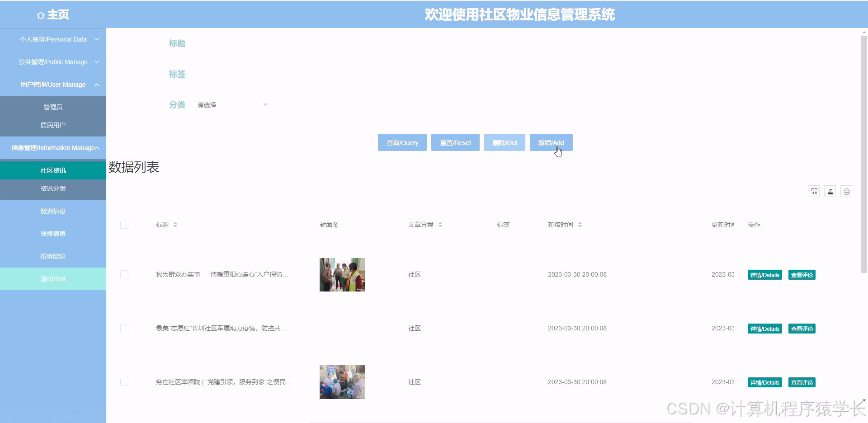Open 缴费信息 menu item
Image resolution: width=868 pixels, height=423 pixels.
(53, 211)
